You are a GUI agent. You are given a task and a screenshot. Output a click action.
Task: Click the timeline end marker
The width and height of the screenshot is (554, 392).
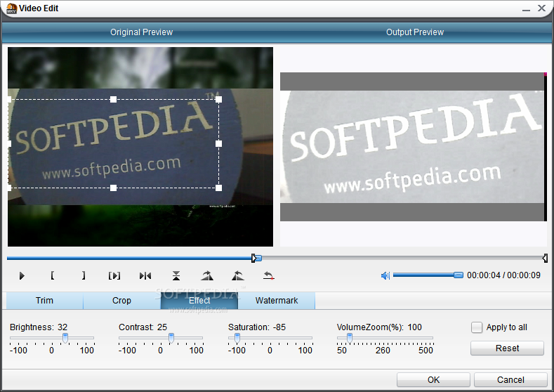pos(545,258)
